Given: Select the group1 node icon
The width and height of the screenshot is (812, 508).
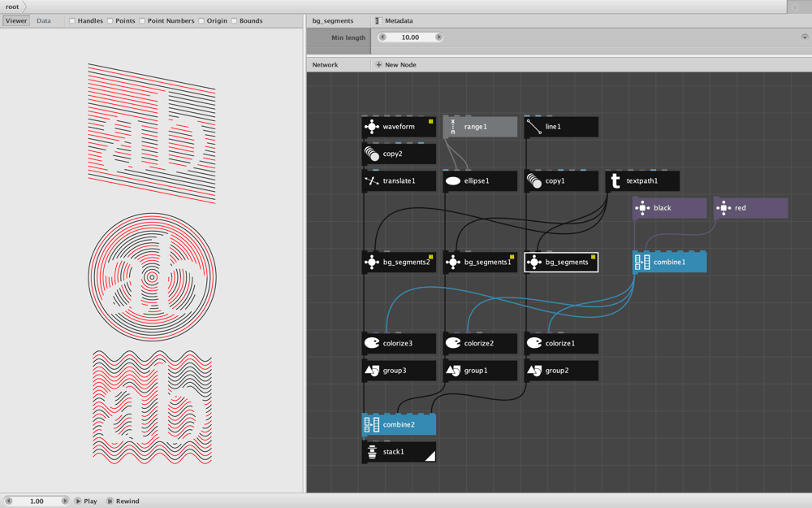Looking at the screenshot, I should (x=452, y=371).
